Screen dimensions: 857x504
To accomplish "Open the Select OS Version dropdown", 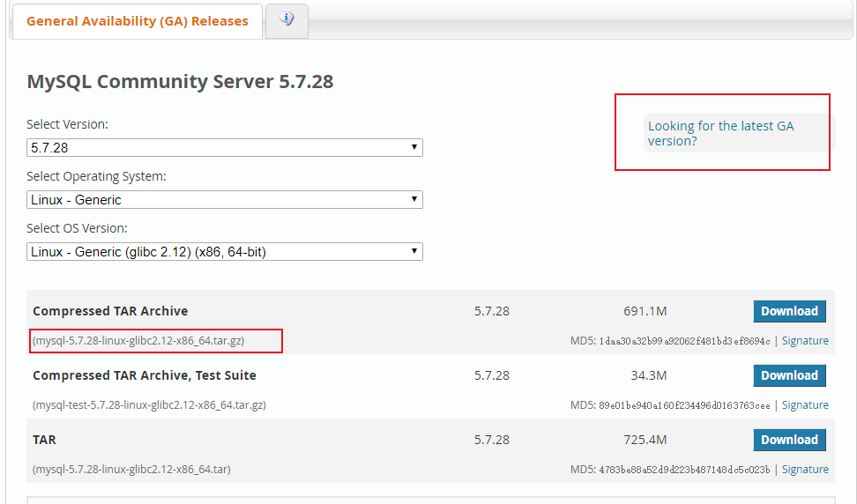I will (x=225, y=251).
